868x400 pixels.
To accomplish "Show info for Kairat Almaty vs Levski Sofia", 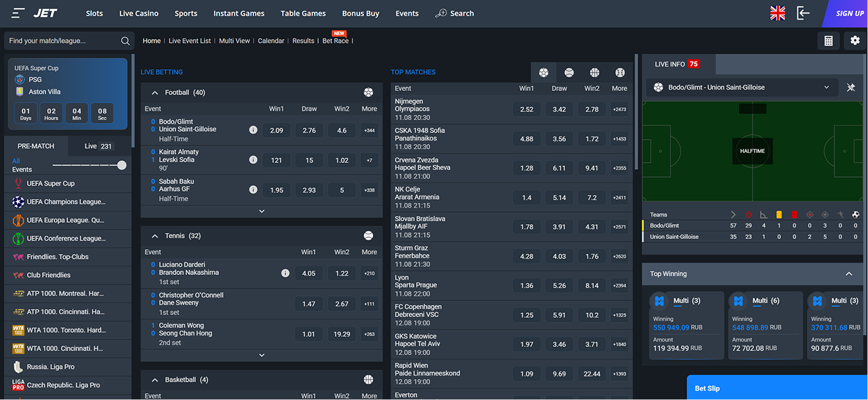I will pyautogui.click(x=254, y=160).
